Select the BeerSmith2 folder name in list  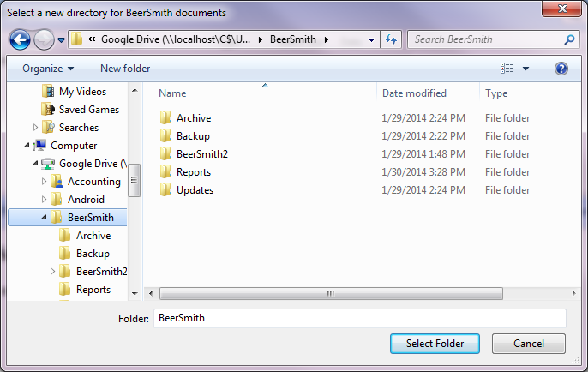click(x=202, y=154)
